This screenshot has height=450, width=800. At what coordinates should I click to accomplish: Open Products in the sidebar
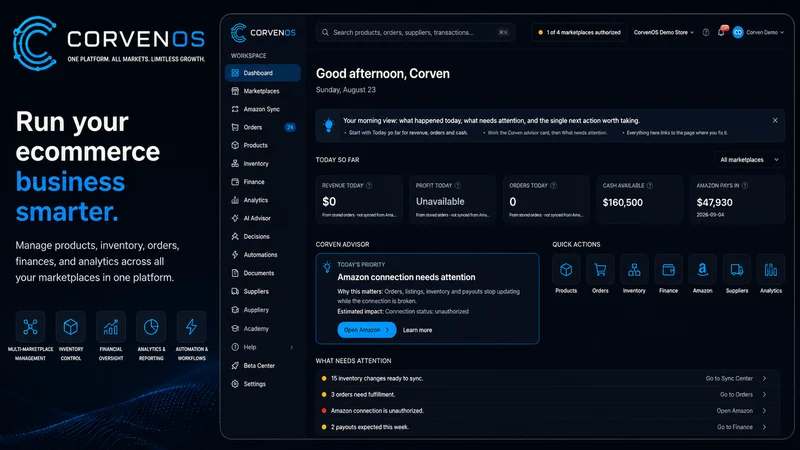coord(263,145)
